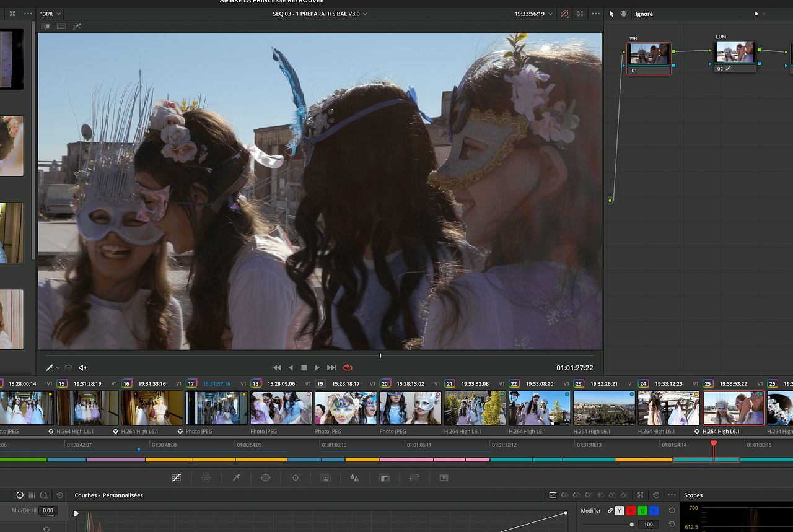Enable the Y luminance curve channel
This screenshot has height=532, width=793.
(620, 511)
